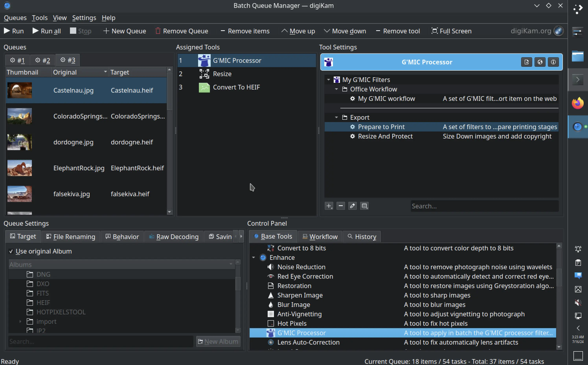The height and width of the screenshot is (365, 588).
Task: Click the Firefox icon in the side dock
Action: (577, 103)
